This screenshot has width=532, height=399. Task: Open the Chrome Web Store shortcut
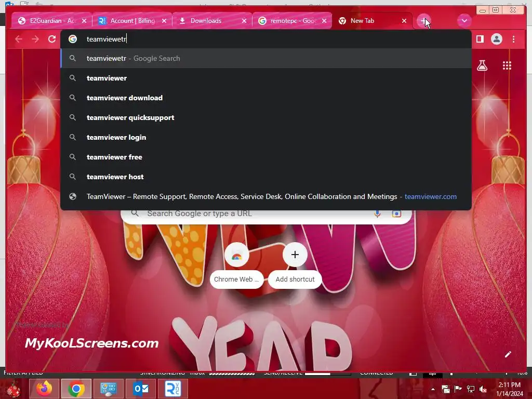237,265
